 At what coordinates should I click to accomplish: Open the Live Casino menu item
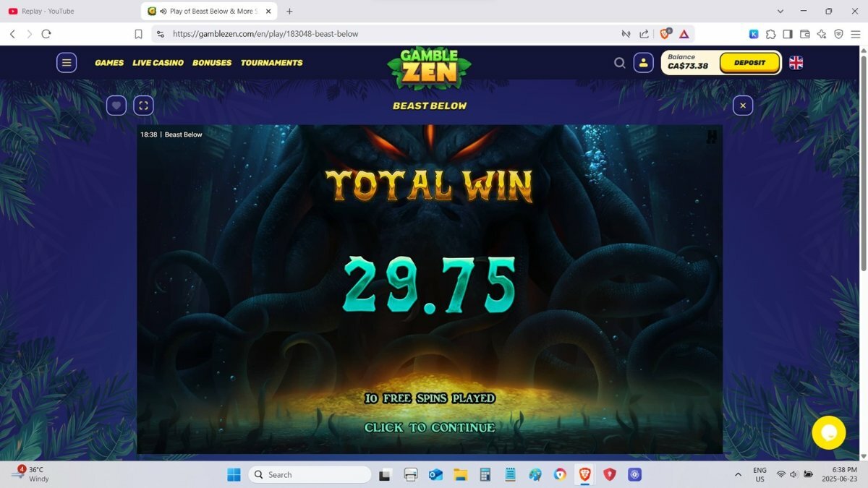point(158,63)
